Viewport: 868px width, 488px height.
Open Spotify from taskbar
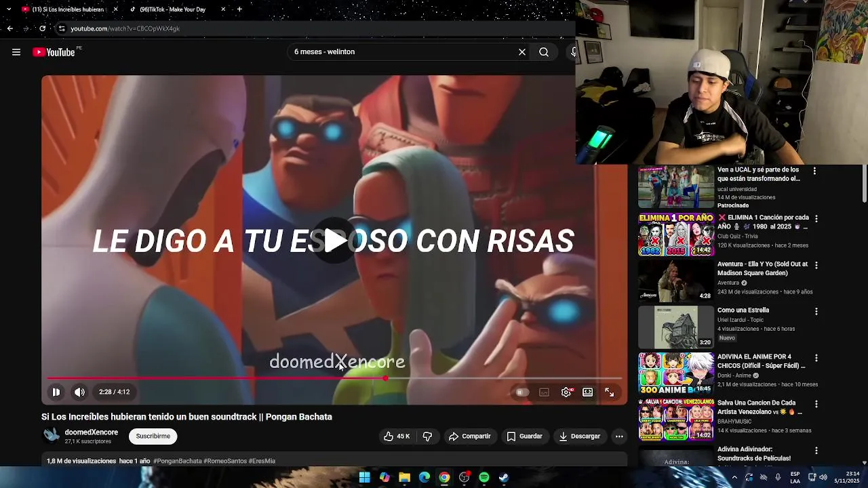pyautogui.click(x=484, y=477)
